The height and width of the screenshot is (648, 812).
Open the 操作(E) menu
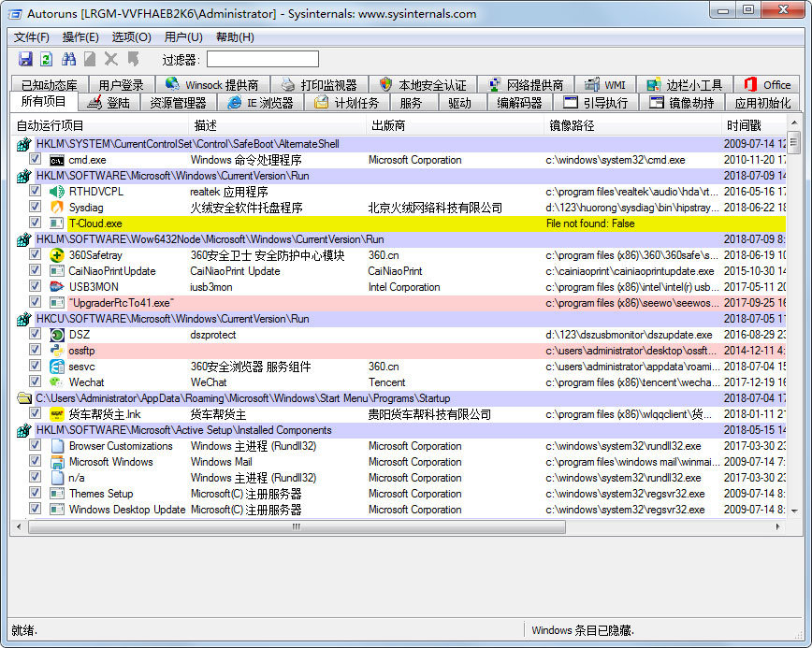point(80,37)
